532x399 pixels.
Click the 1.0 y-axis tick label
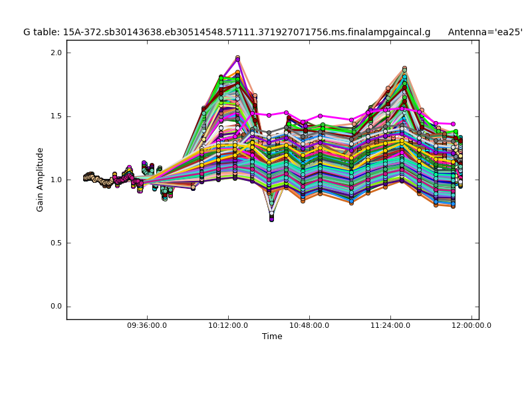[56, 180]
